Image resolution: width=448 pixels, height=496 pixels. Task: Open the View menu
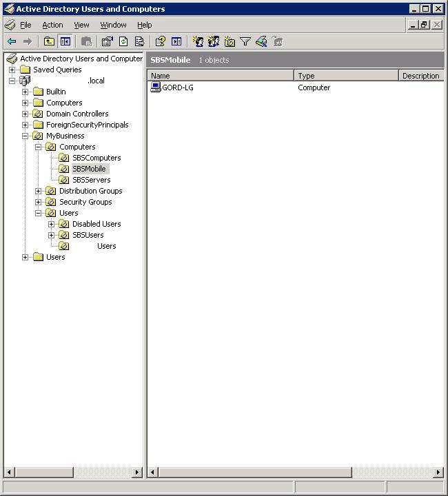click(x=81, y=25)
